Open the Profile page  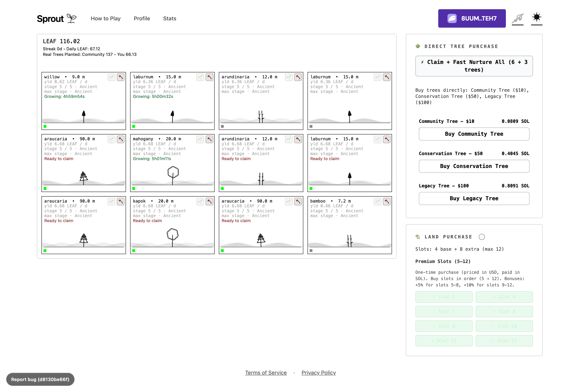[x=142, y=18]
